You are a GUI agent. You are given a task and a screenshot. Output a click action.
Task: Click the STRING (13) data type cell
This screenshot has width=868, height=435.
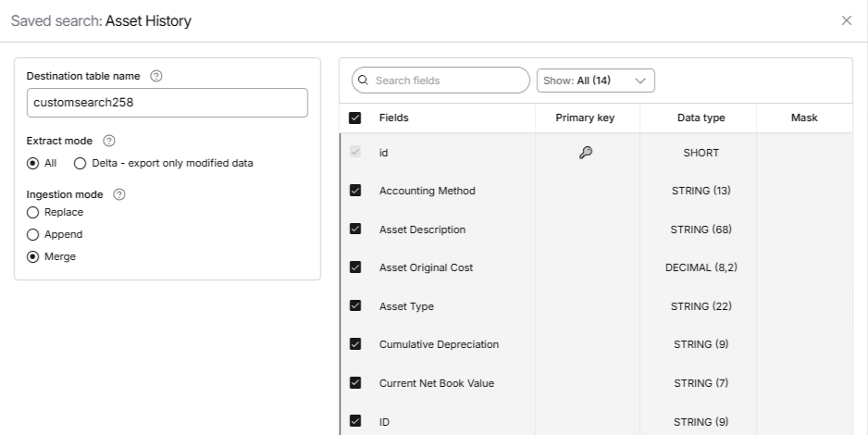tap(701, 191)
